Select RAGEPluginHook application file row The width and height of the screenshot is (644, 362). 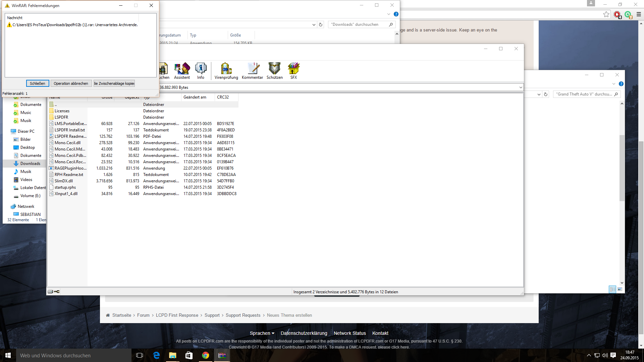(70, 168)
